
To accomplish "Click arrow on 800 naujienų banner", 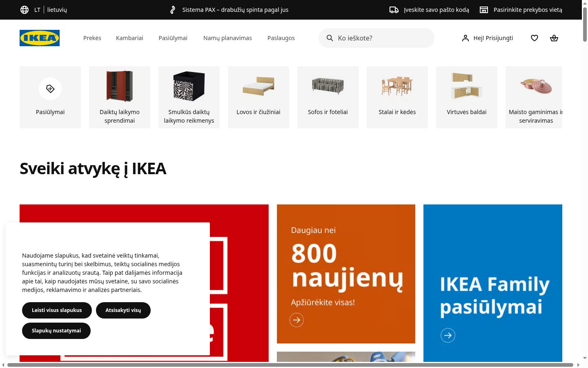I will click(x=297, y=320).
